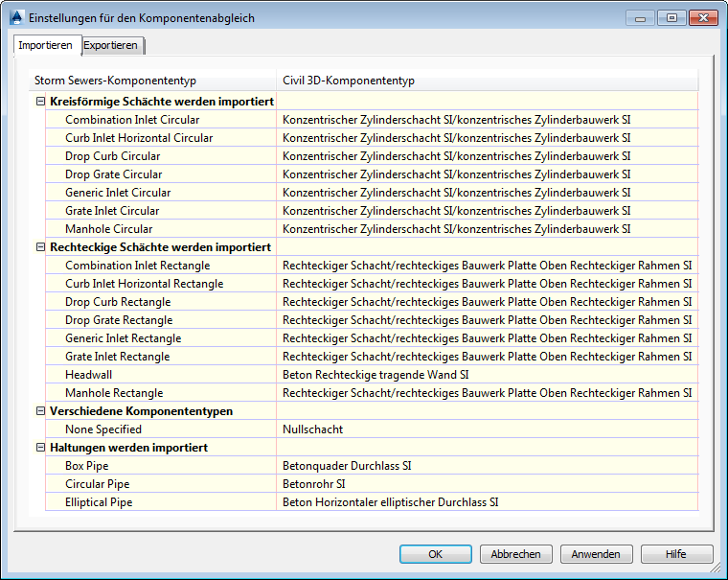Select the Combination Inlet Circular row

pyautogui.click(x=132, y=120)
